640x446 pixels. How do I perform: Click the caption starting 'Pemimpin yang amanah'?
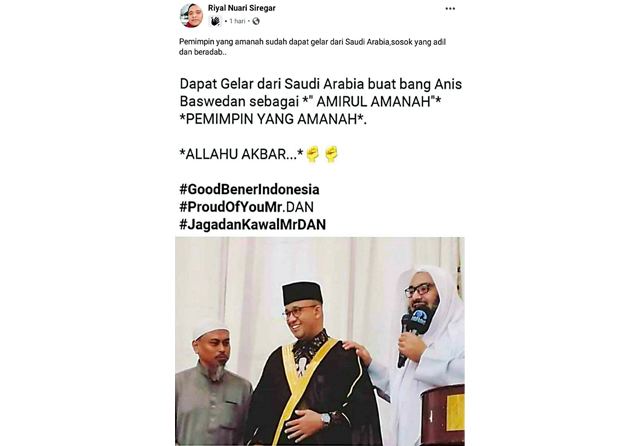(312, 47)
